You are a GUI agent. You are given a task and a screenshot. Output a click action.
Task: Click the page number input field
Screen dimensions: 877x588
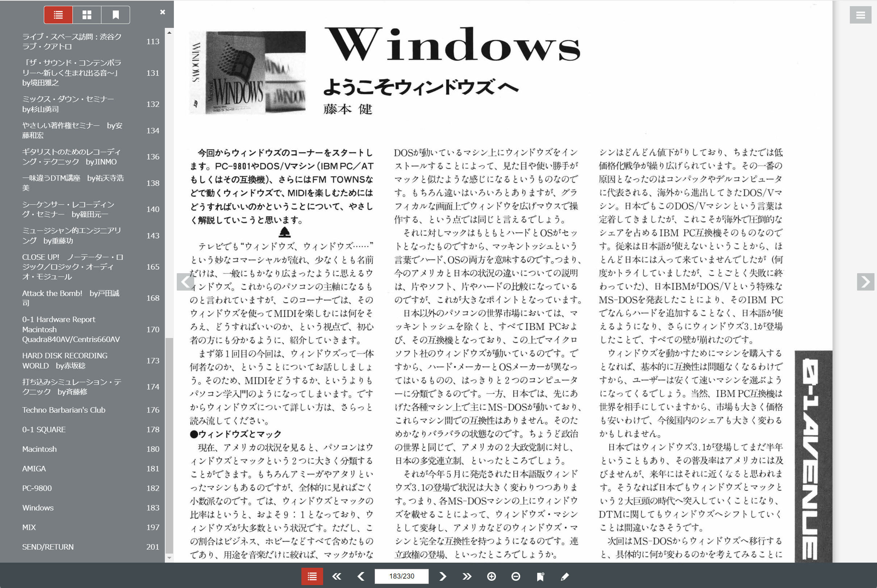pos(402,576)
